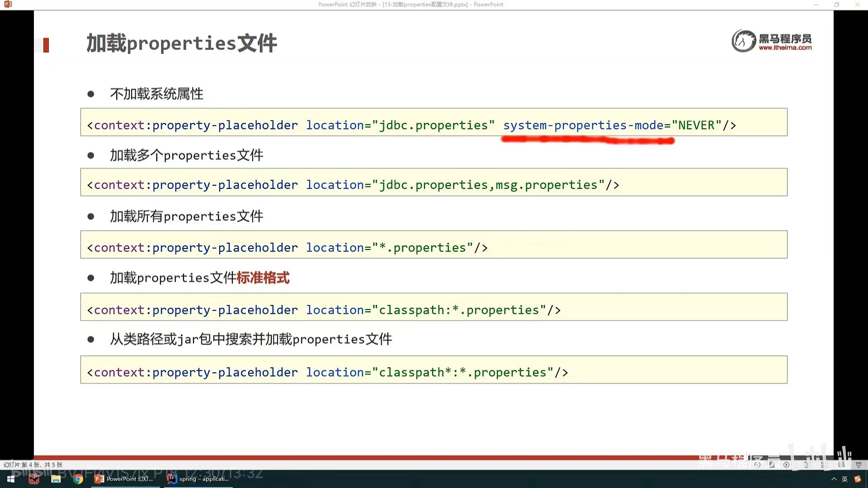This screenshot has width=868, height=488.
Task: Click the Slide Show view icon
Action: [x=859, y=465]
